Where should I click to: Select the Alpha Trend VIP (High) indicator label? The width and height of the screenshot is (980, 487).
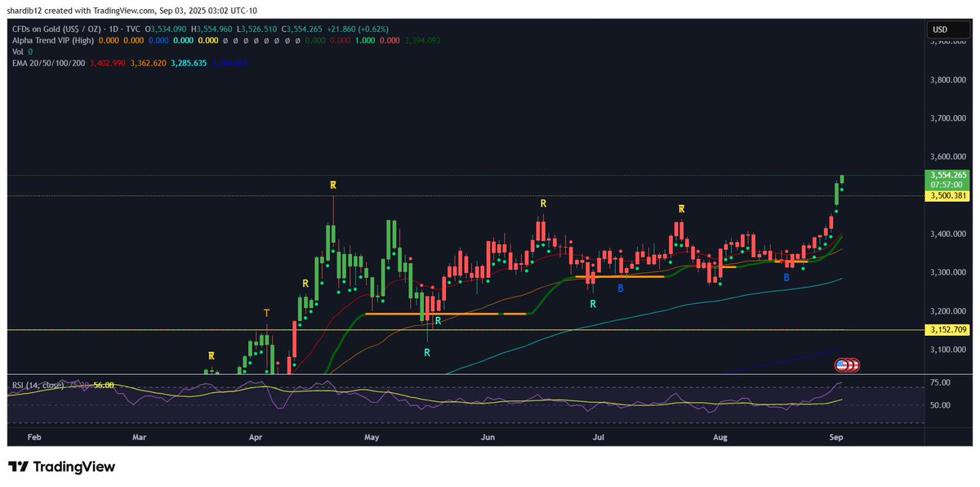coord(52,39)
